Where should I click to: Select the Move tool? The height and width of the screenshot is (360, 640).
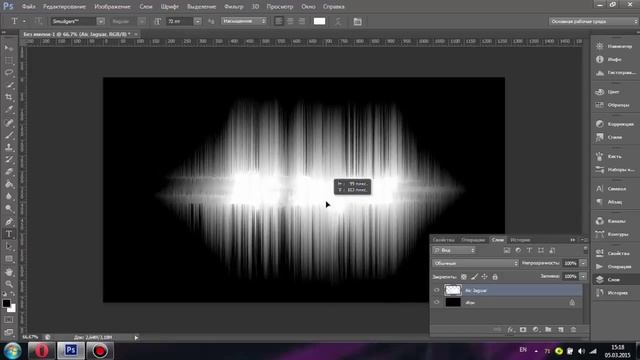click(9, 48)
